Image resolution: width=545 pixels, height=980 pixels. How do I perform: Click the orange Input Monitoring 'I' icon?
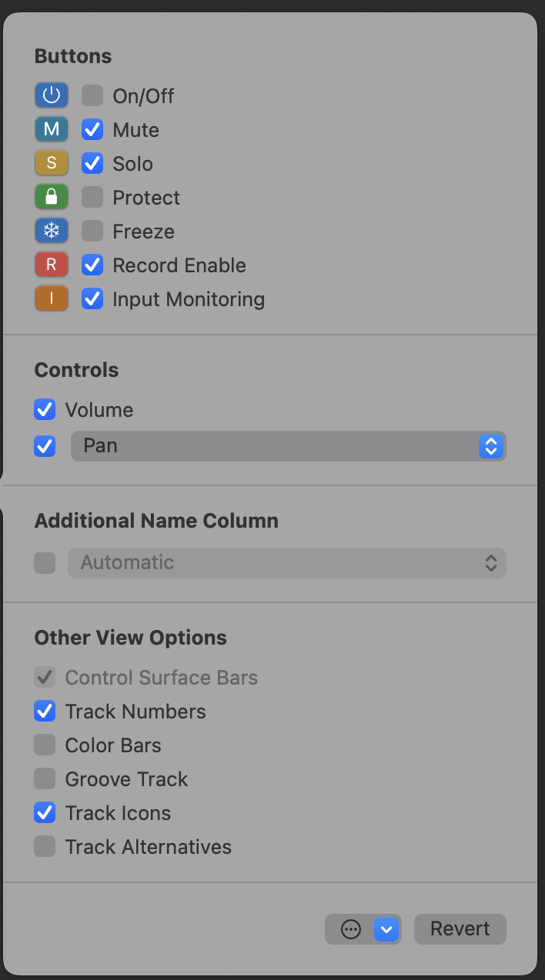pyautogui.click(x=52, y=298)
